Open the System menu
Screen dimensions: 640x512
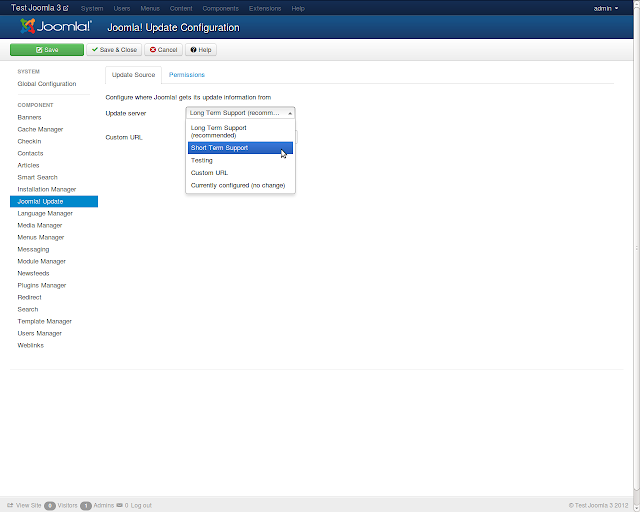tap(92, 8)
